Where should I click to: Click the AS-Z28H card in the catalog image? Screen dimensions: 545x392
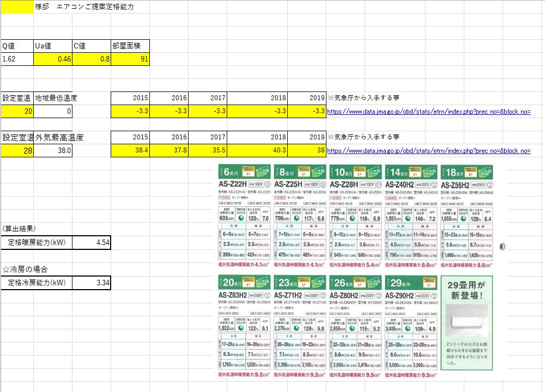coord(355,216)
